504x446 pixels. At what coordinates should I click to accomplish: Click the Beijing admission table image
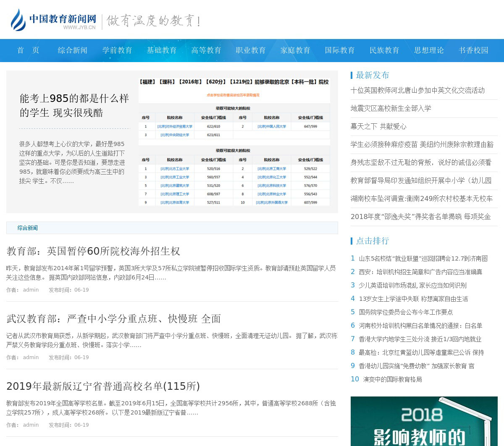(234, 141)
